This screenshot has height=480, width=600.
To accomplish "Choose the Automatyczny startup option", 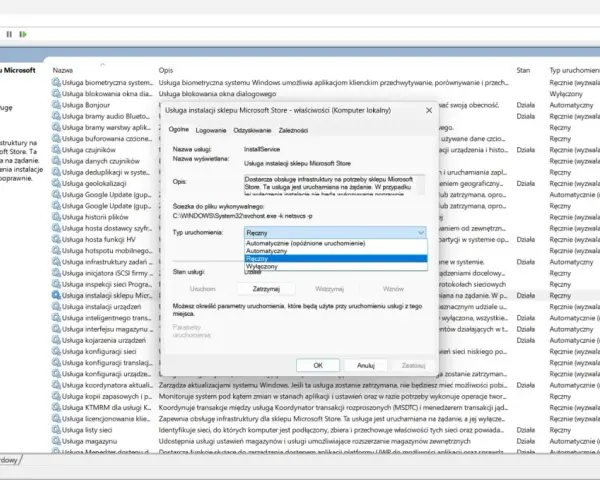I will (336, 251).
